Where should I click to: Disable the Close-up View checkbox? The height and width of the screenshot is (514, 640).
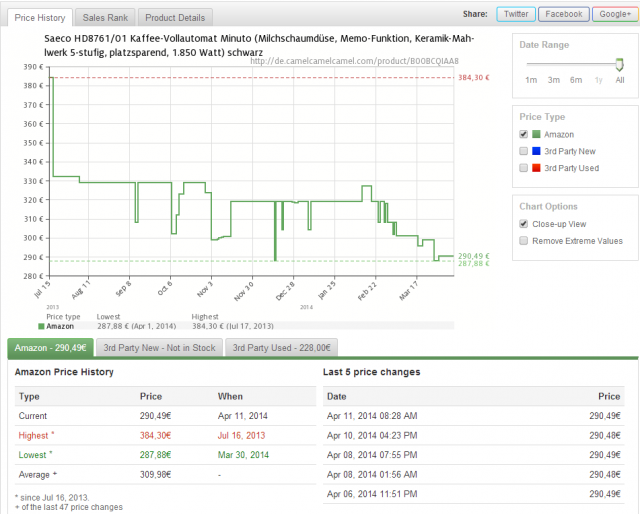pos(523,224)
